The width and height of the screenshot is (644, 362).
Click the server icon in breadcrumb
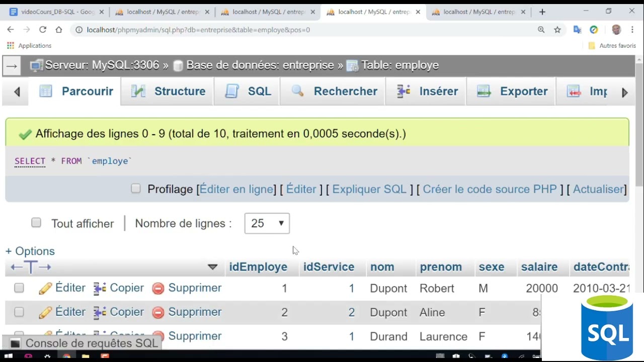click(x=36, y=65)
